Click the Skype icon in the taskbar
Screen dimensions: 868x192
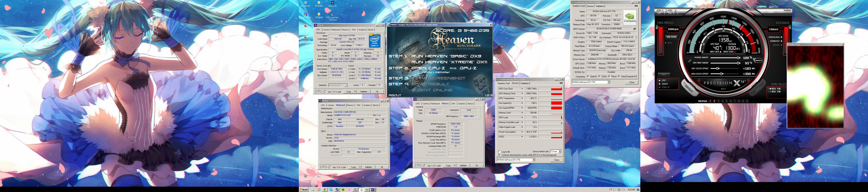click(331, 190)
